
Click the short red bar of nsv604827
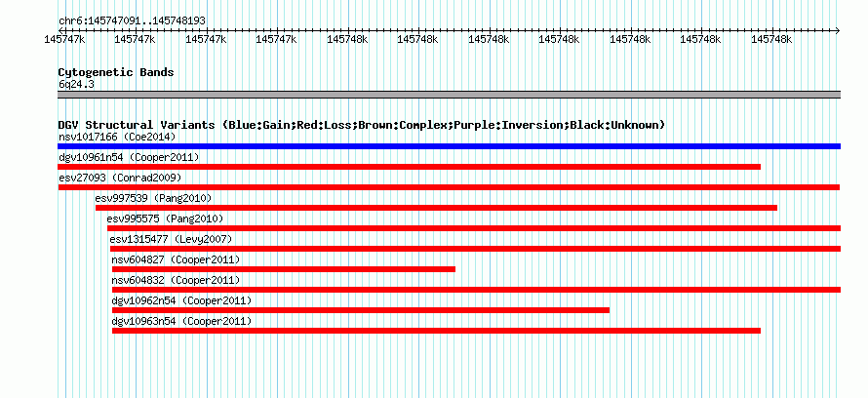pyautogui.click(x=284, y=269)
